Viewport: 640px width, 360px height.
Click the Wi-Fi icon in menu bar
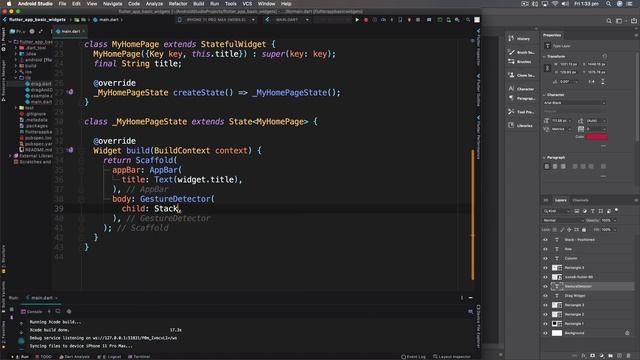coord(555,4)
